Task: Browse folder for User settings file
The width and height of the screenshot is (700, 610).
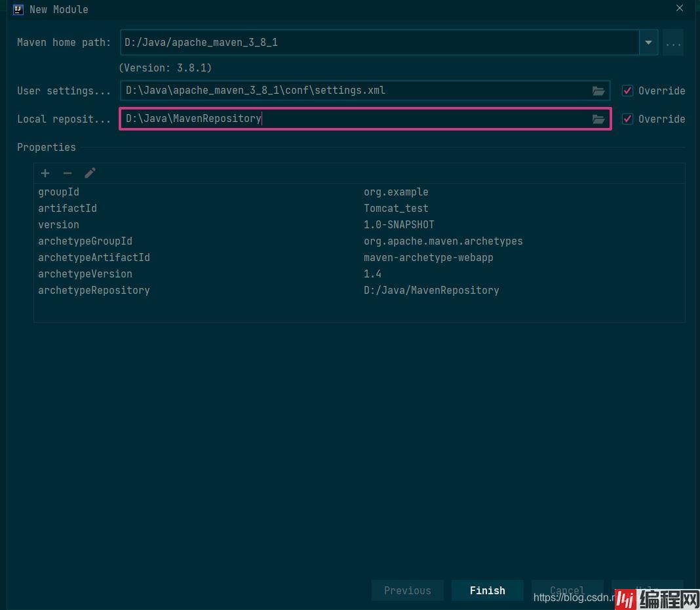Action: 598,91
